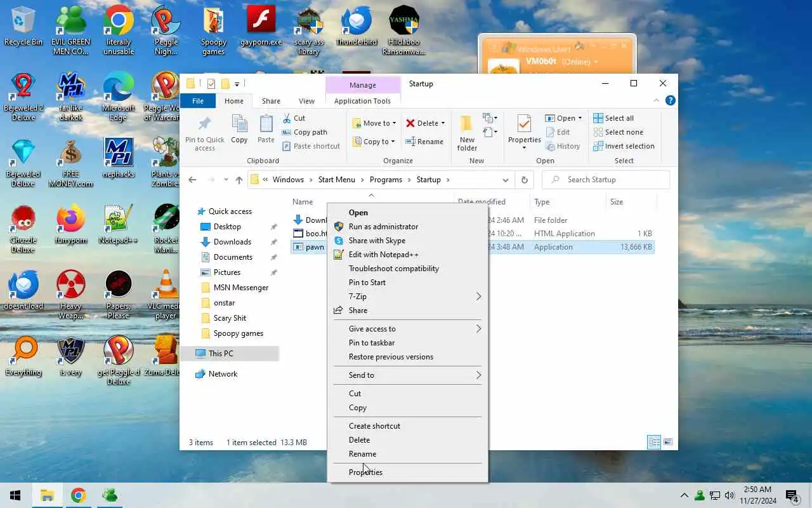This screenshot has width=812, height=508.
Task: Go up one folder level arrow
Action: pos(239,180)
